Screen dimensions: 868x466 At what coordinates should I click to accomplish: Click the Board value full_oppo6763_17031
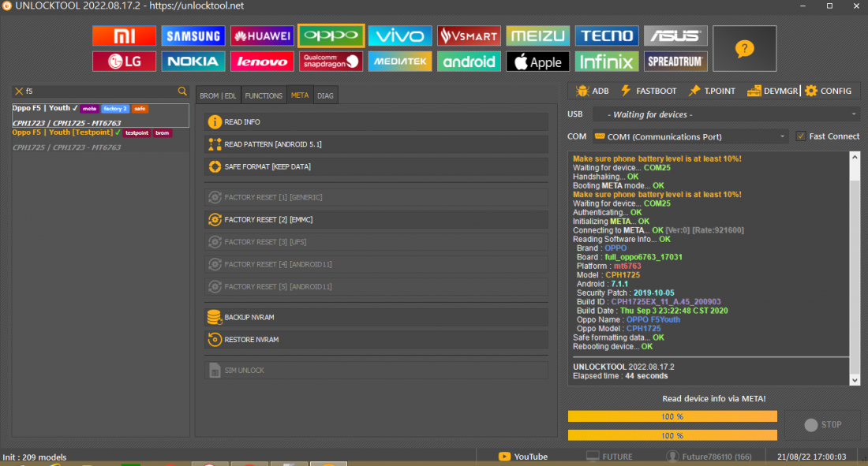coord(643,257)
